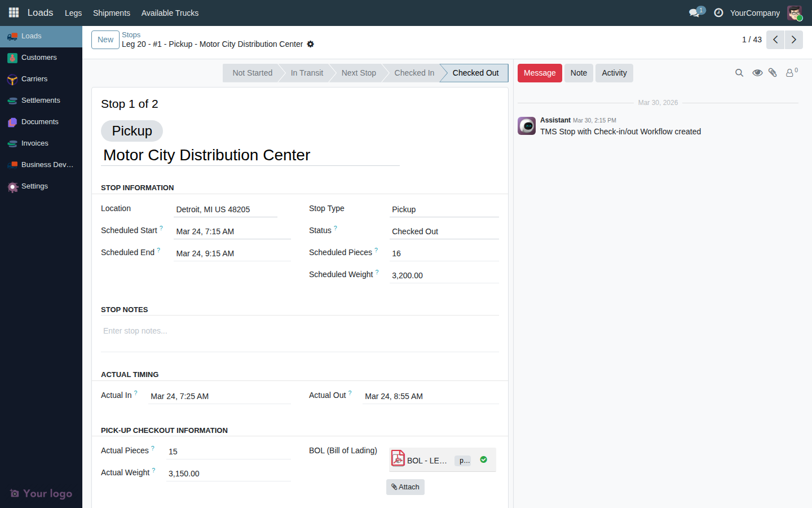Click the YourCompany switcher label
This screenshot has height=508, width=812.
(755, 12)
